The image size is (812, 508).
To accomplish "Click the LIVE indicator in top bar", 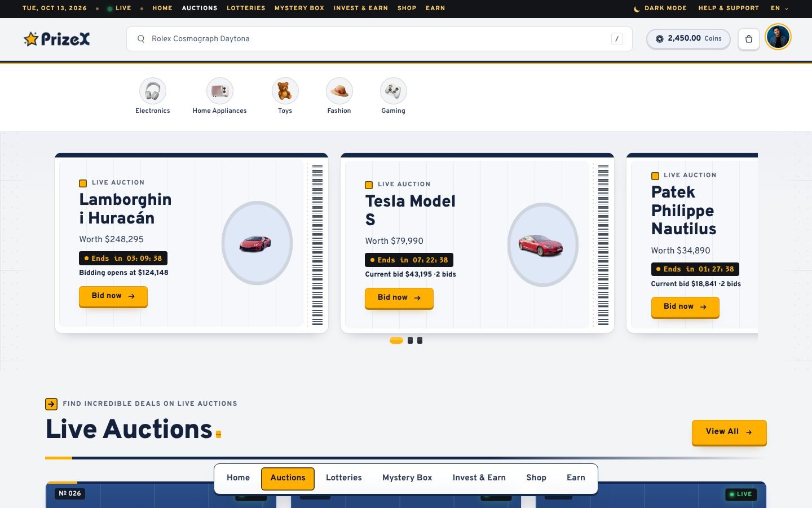I will (119, 8).
